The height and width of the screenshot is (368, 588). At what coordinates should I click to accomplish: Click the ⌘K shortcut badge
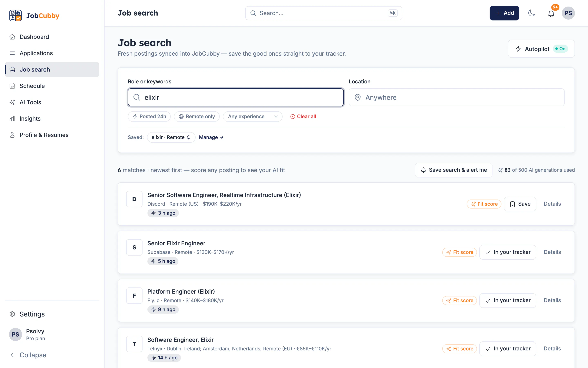click(393, 13)
